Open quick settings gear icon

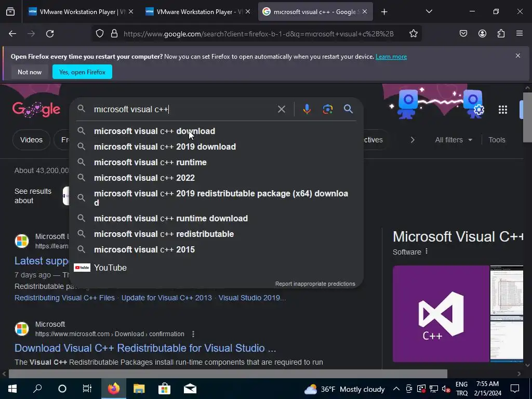[478, 110]
